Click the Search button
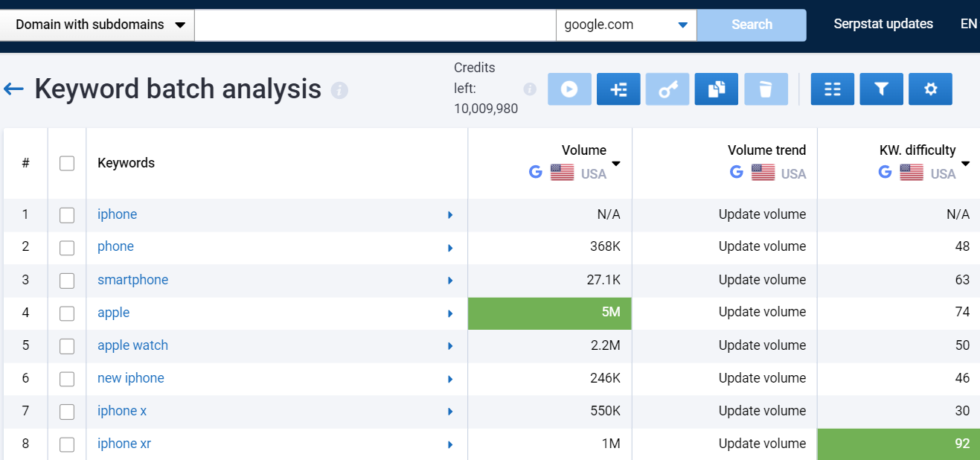The width and height of the screenshot is (980, 460). point(752,25)
